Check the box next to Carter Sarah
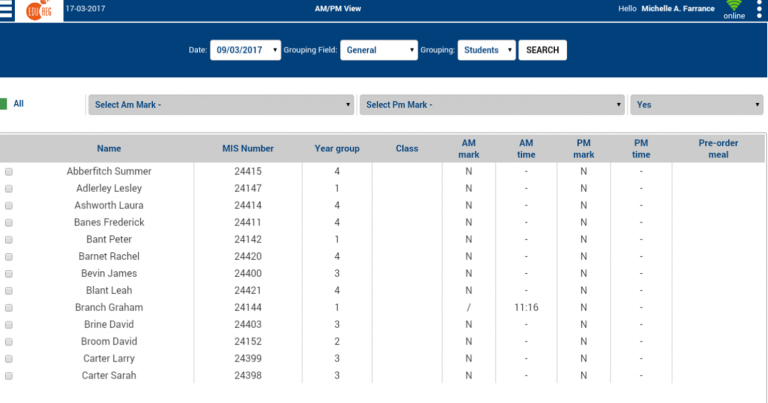The height and width of the screenshot is (403, 768). pos(9,376)
